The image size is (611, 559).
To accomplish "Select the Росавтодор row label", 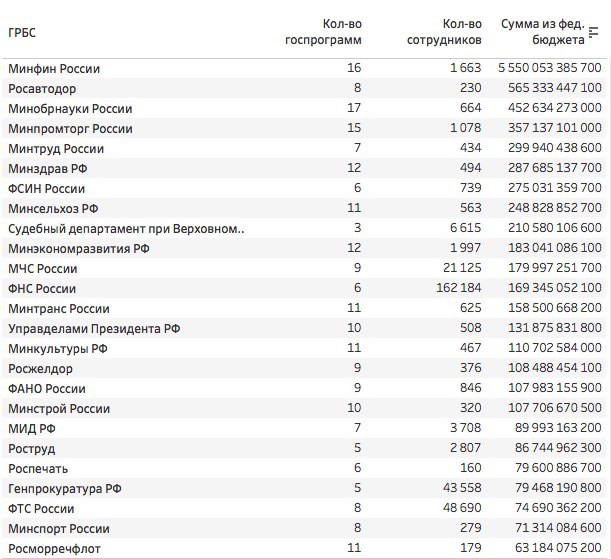I will 42,89.
